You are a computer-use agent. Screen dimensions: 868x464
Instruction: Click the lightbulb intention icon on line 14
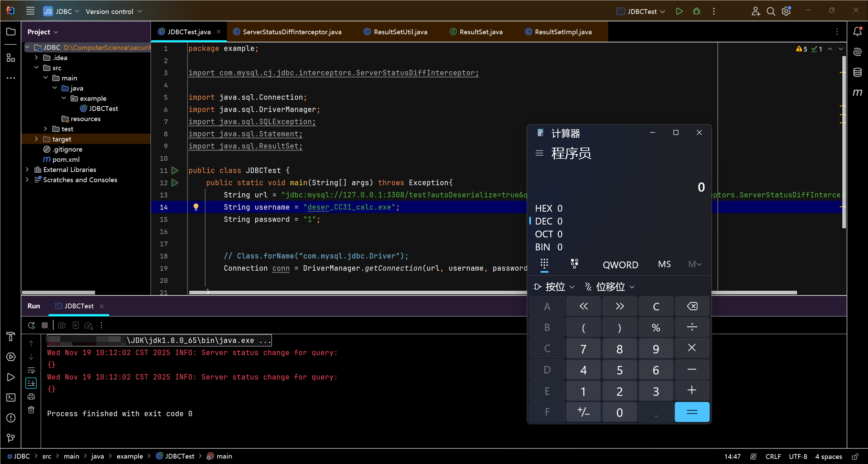pyautogui.click(x=196, y=207)
